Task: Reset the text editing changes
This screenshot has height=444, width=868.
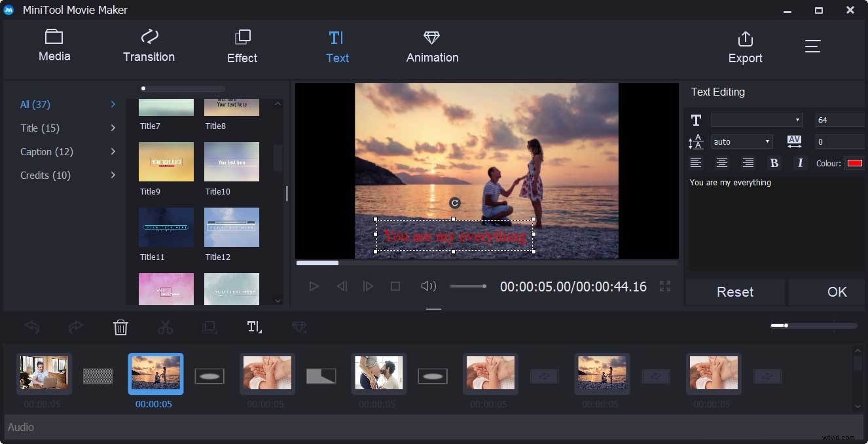Action: pyautogui.click(x=734, y=291)
